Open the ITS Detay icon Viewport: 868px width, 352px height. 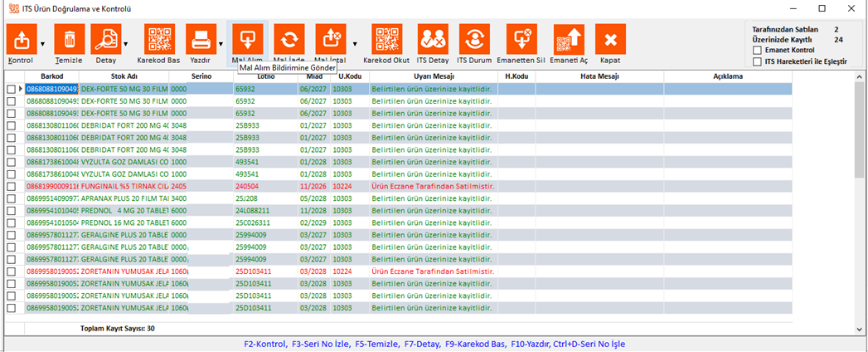pyautogui.click(x=432, y=39)
